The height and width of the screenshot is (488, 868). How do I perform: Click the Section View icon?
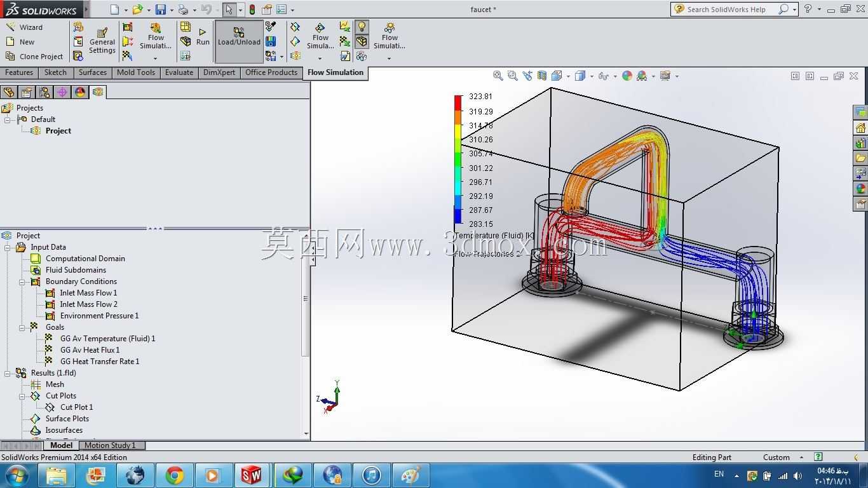(x=542, y=76)
